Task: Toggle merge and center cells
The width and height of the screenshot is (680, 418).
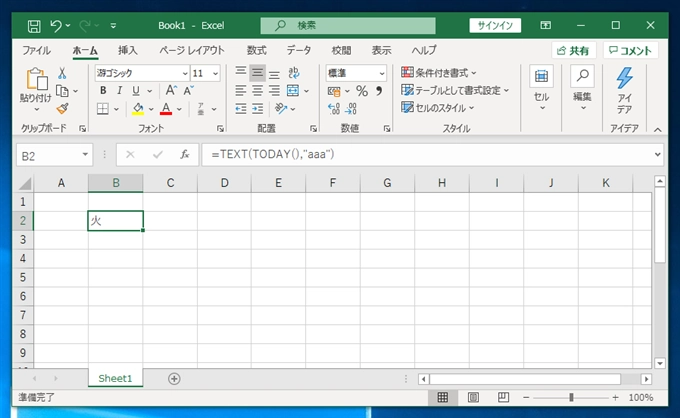Action: click(293, 91)
